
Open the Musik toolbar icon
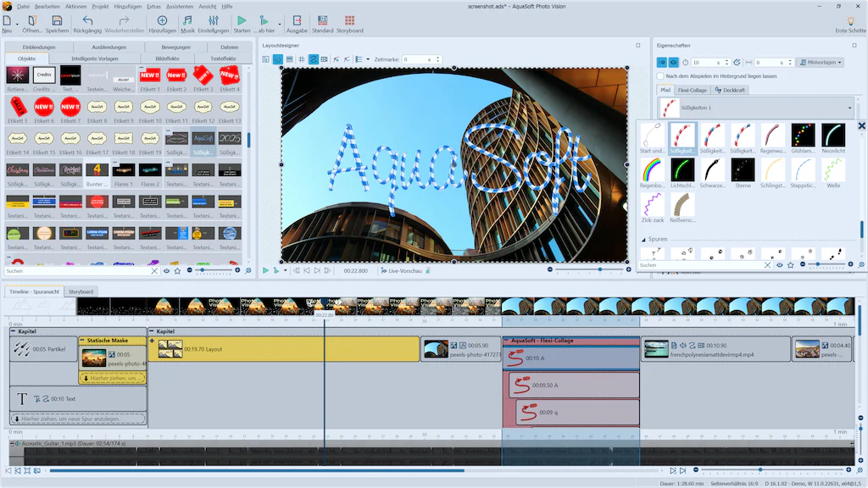[187, 21]
